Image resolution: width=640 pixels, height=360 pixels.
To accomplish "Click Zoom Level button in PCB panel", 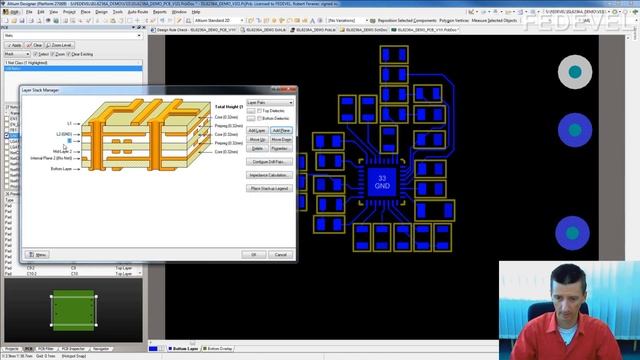I will (59, 45).
